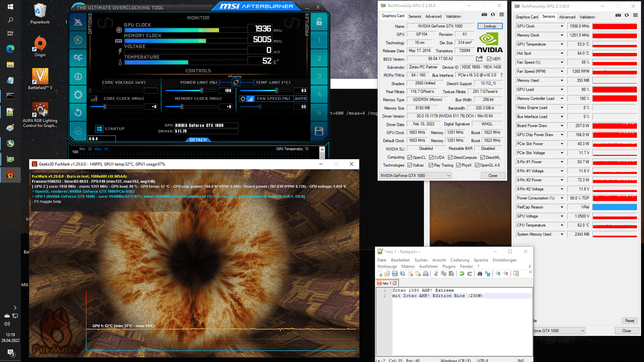Undo last edit in Notepad++
Screen dimensions: 644x362
click(462, 274)
